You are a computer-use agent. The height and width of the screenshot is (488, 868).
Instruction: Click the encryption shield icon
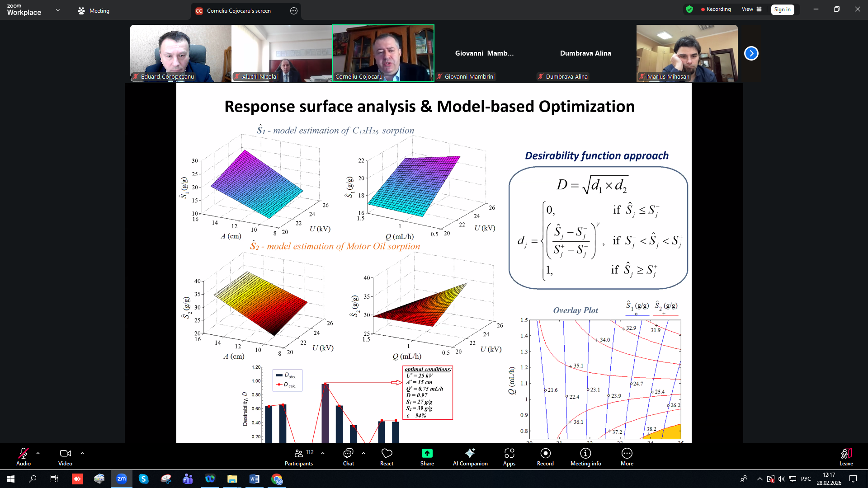pyautogui.click(x=689, y=9)
